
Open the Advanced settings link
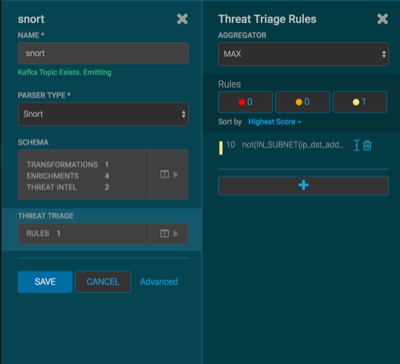pyautogui.click(x=159, y=282)
